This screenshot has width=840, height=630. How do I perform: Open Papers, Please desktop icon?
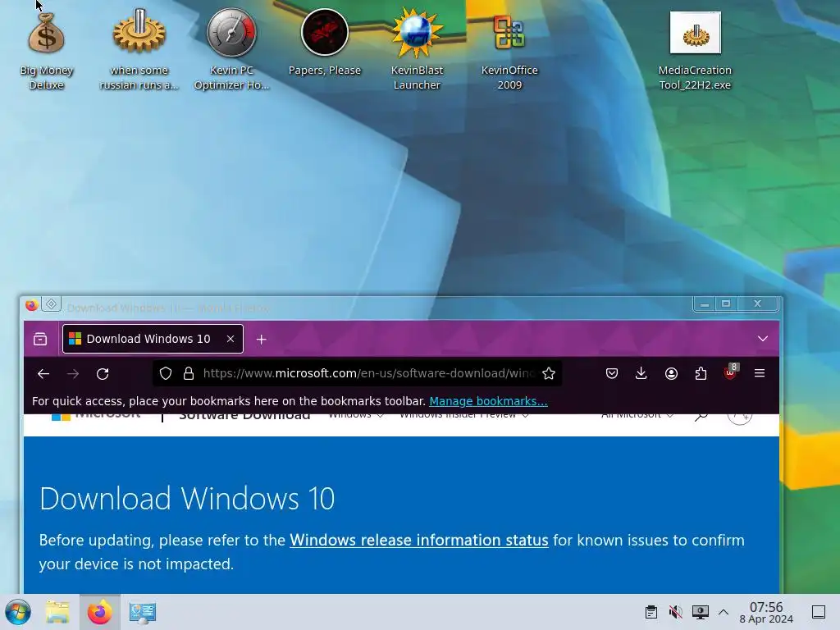325,43
